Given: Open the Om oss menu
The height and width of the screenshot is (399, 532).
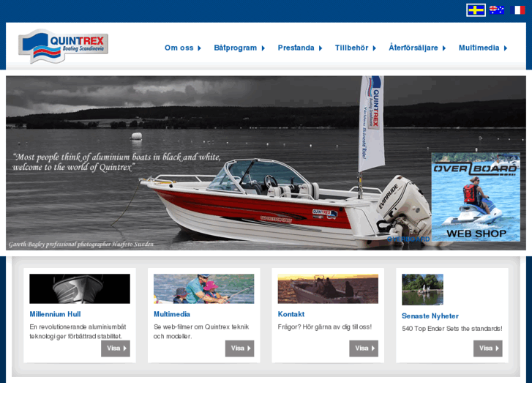Looking at the screenshot, I should [179, 48].
